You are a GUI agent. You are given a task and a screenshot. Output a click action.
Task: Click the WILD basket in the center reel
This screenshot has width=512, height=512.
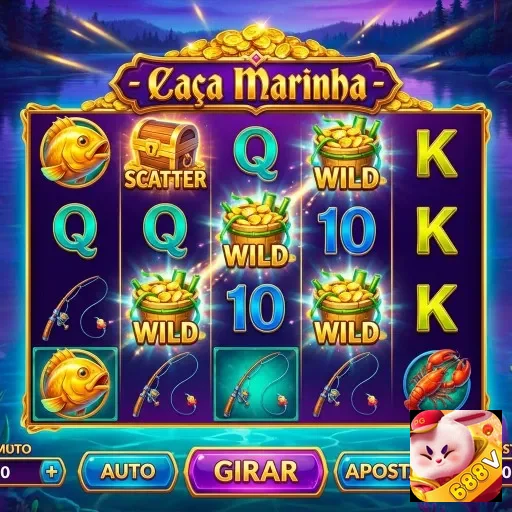tap(256, 231)
